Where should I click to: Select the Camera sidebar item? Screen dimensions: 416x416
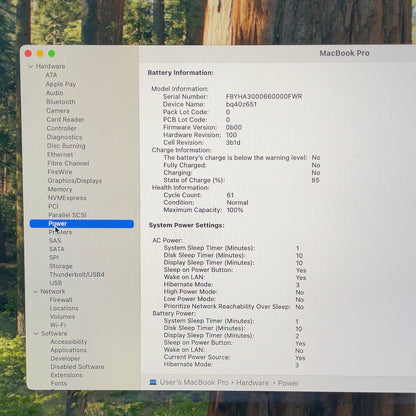pos(58,111)
